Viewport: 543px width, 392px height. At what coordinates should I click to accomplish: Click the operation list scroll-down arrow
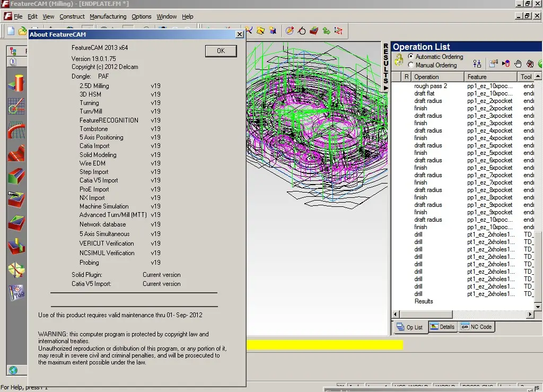538,307
